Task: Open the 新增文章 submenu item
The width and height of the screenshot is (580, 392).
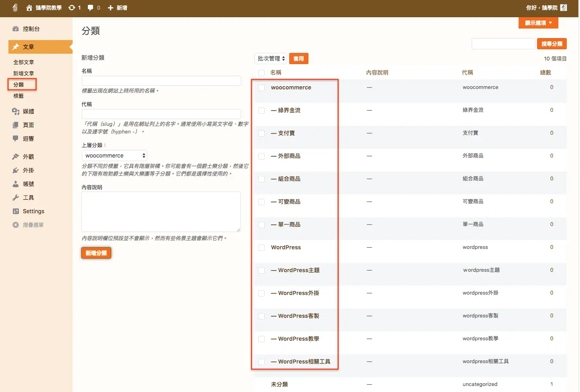Action: click(x=24, y=73)
